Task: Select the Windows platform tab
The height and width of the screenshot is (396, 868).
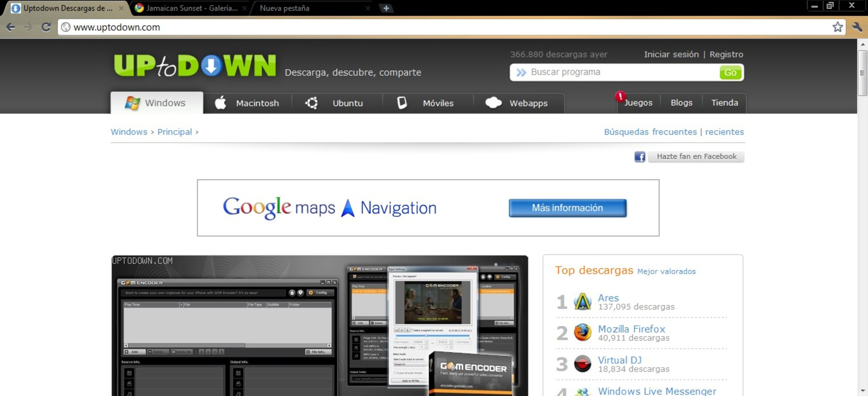Action: (157, 102)
